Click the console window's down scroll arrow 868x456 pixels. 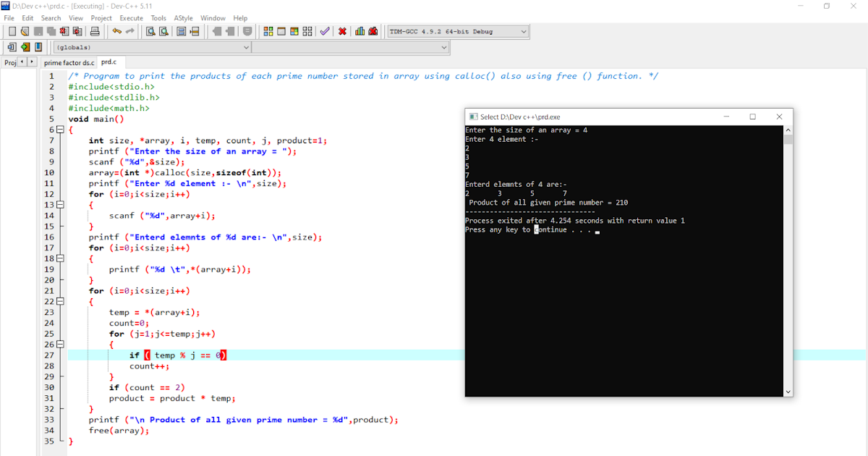click(x=788, y=391)
